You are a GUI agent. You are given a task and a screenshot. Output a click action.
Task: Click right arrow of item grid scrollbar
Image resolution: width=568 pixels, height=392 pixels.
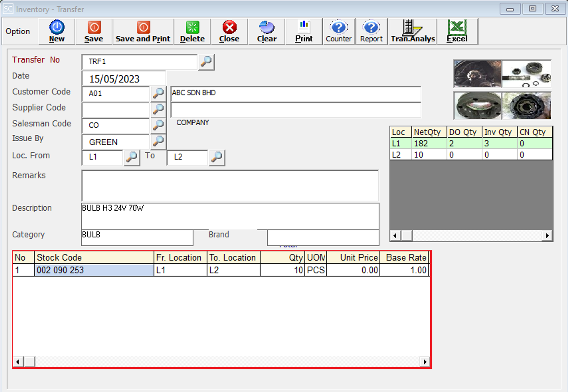click(425, 362)
